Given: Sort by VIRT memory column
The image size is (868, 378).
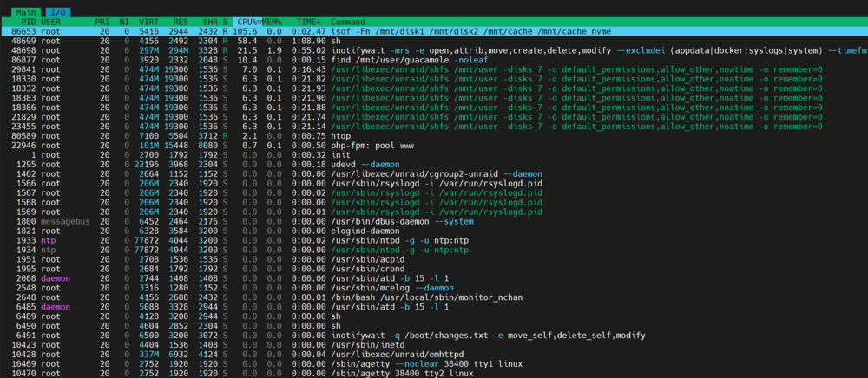Looking at the screenshot, I should click(148, 22).
